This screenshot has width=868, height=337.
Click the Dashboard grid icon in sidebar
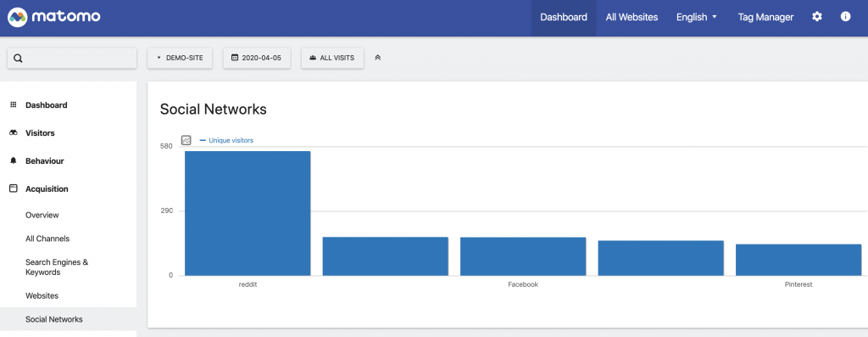tap(14, 104)
